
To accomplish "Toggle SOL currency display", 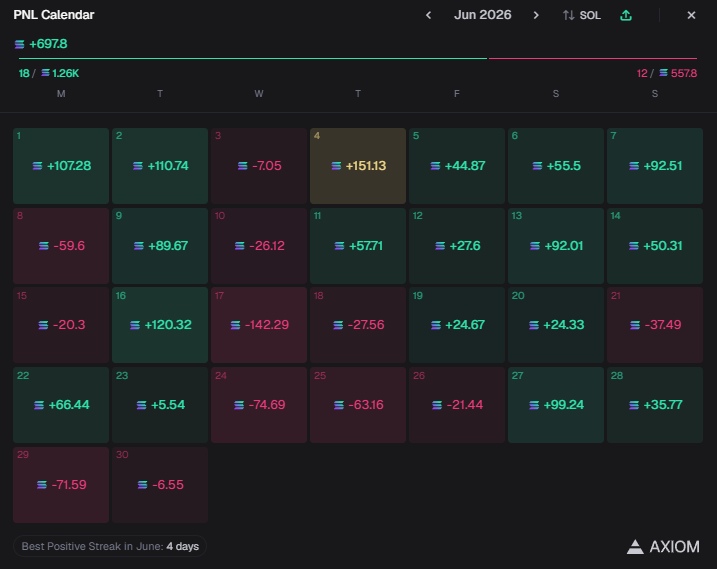I will click(x=581, y=15).
